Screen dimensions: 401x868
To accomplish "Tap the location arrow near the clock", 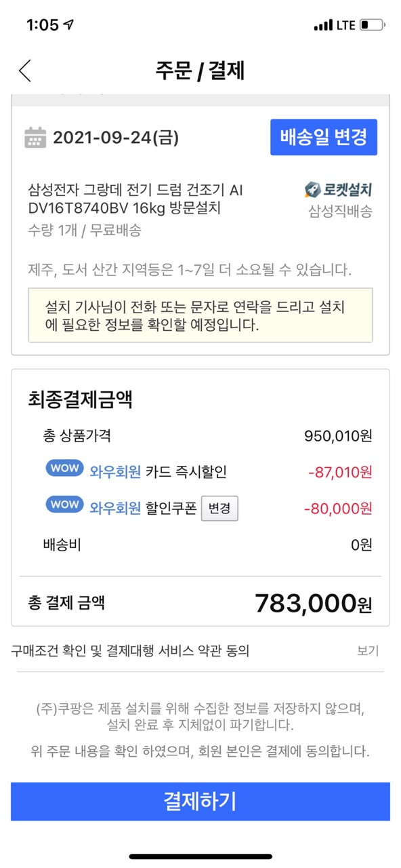I will 69,25.
